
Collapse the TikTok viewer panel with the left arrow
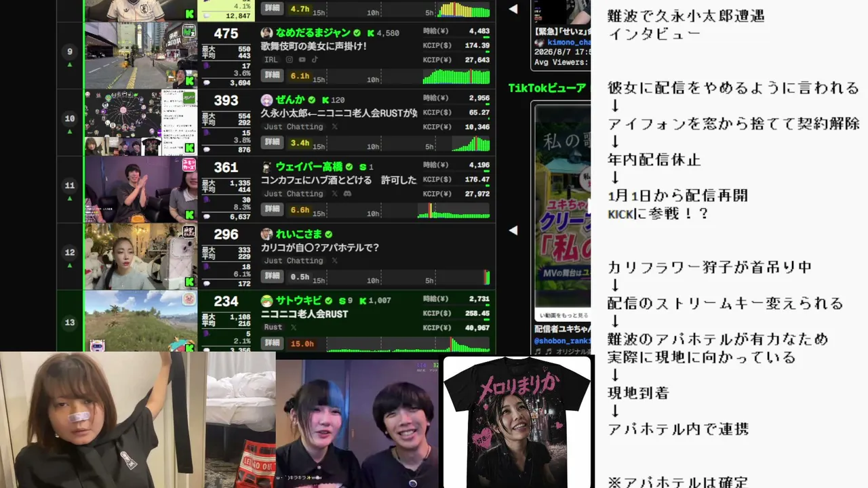tap(513, 230)
